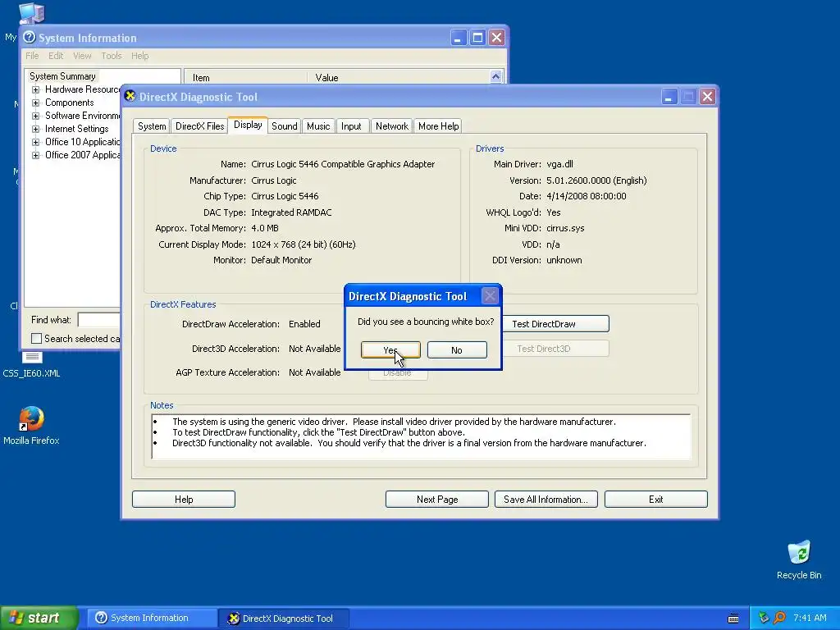840x630 pixels.
Task: Expand the Components tree node
Action: (35, 103)
